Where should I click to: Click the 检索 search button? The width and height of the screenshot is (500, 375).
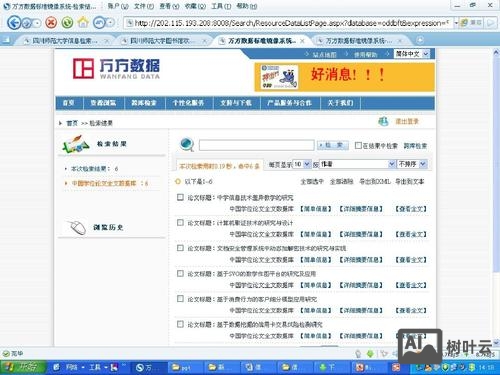pyautogui.click(x=333, y=145)
